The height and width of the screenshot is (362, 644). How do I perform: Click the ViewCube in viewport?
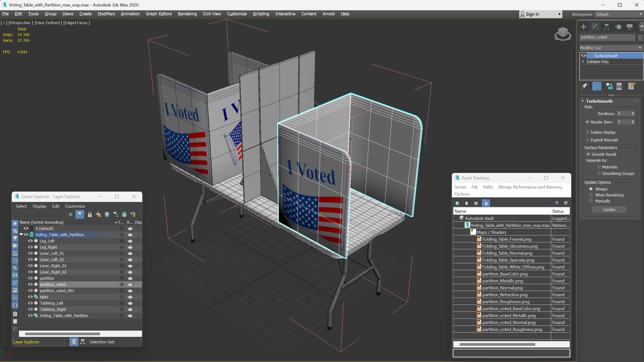point(563,34)
